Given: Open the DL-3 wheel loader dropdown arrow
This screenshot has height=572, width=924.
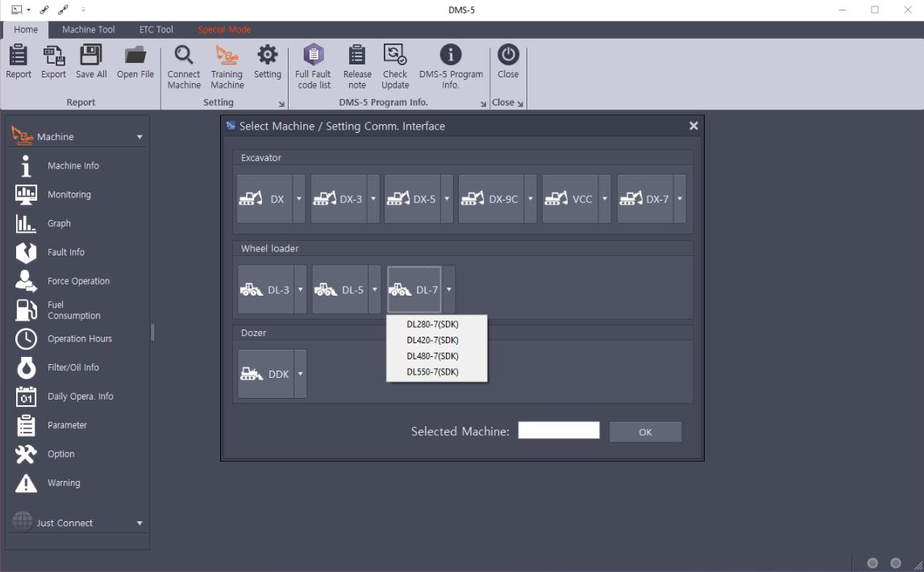Looking at the screenshot, I should pyautogui.click(x=300, y=289).
